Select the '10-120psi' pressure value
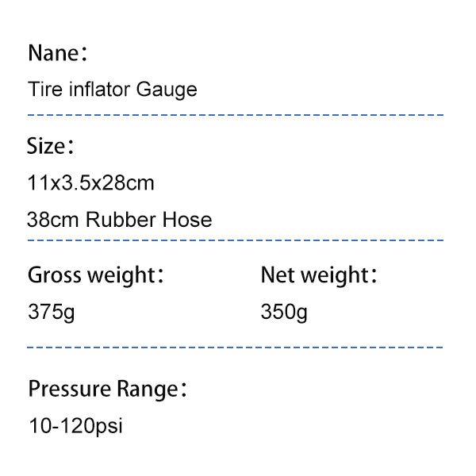 click(76, 427)
